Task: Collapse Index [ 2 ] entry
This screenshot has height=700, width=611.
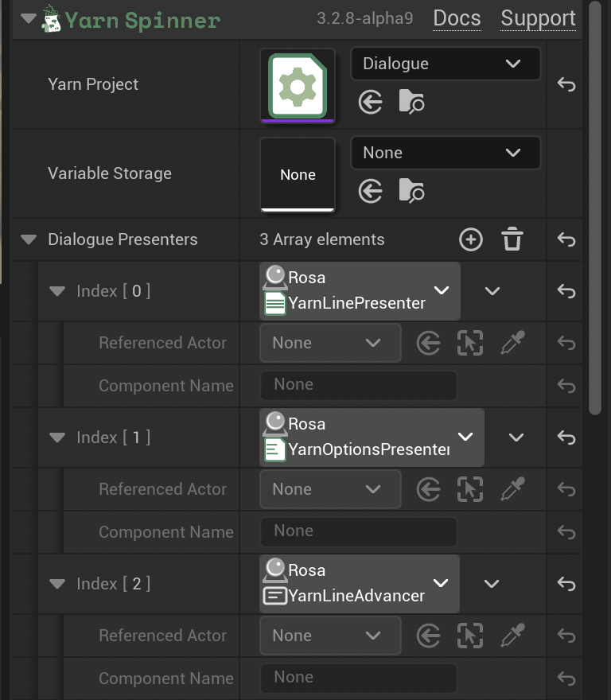Action: coord(57,584)
